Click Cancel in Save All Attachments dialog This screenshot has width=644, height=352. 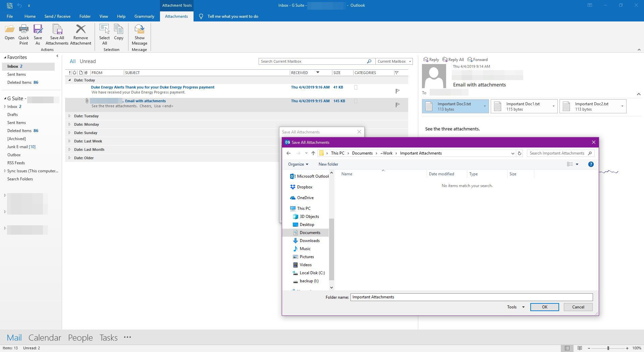point(578,307)
